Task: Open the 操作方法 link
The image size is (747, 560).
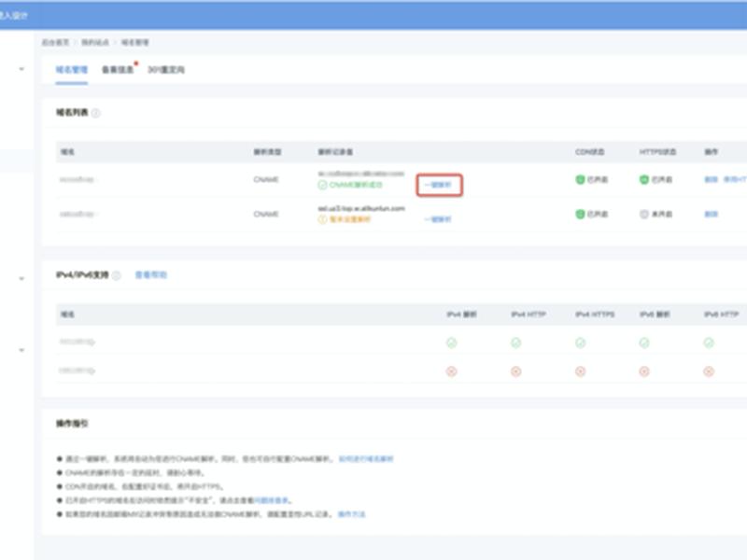Action: [x=352, y=514]
